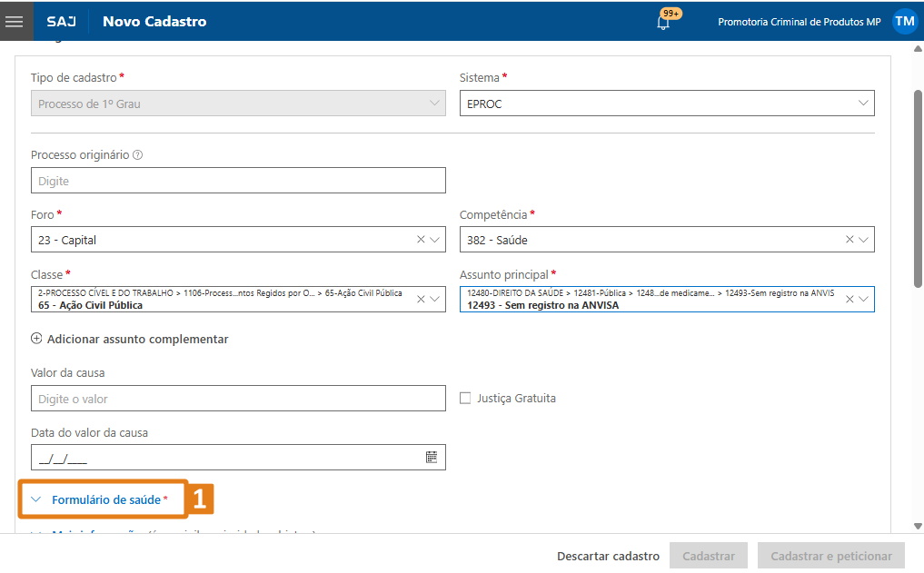
Task: Click the Cadastrar e peticionar button
Action: 831,556
